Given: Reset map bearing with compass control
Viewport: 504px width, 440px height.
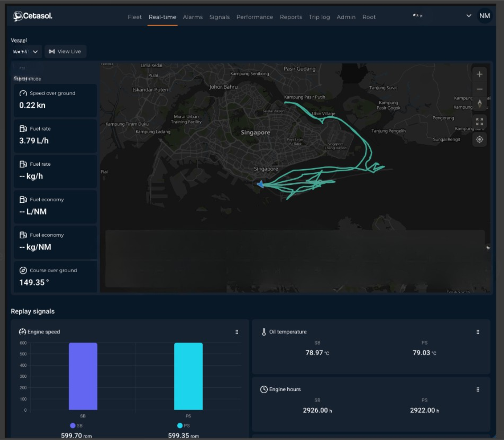Looking at the screenshot, I should pos(479,103).
